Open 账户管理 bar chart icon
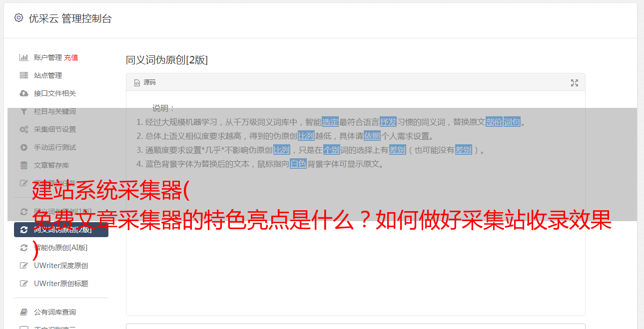The height and width of the screenshot is (329, 644). tap(23, 57)
